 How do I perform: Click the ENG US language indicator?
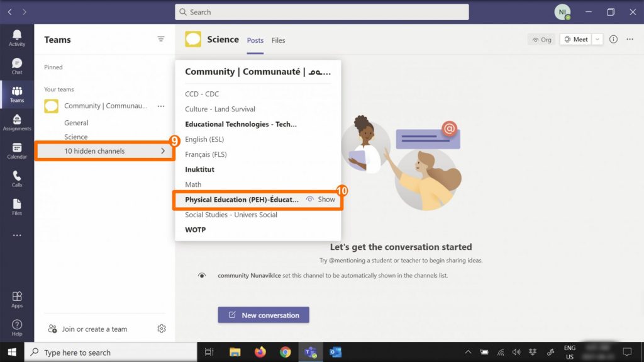tap(569, 352)
